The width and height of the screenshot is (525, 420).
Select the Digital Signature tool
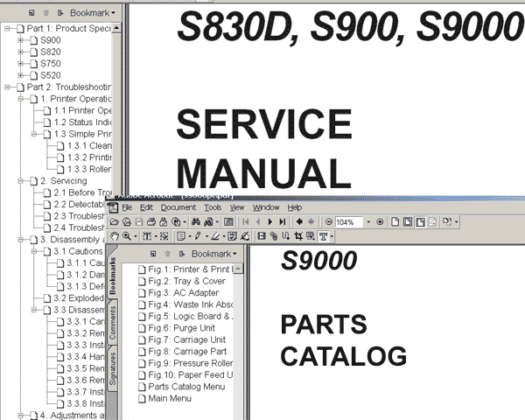245,236
